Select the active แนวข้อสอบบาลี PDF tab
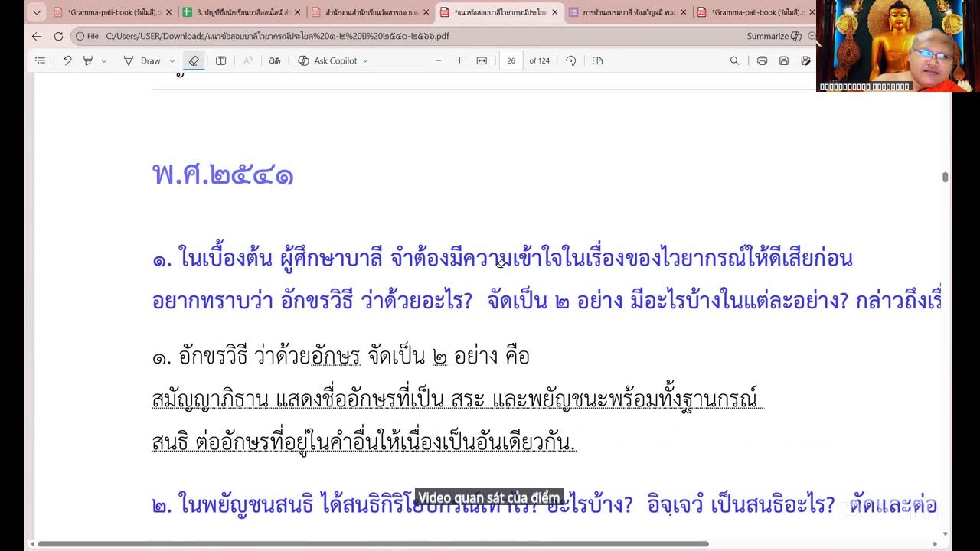The height and width of the screenshot is (551, 980). click(499, 12)
